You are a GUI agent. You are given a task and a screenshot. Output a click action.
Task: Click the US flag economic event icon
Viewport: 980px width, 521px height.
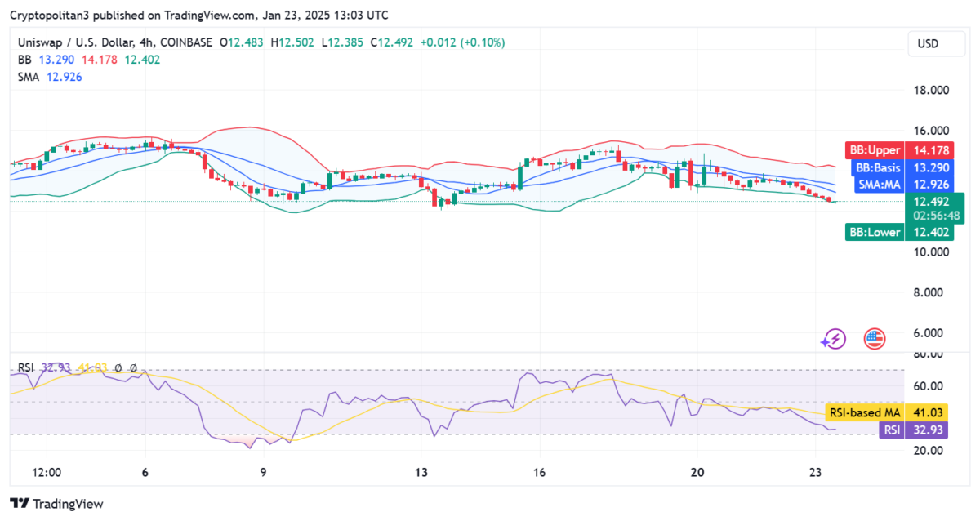[875, 338]
